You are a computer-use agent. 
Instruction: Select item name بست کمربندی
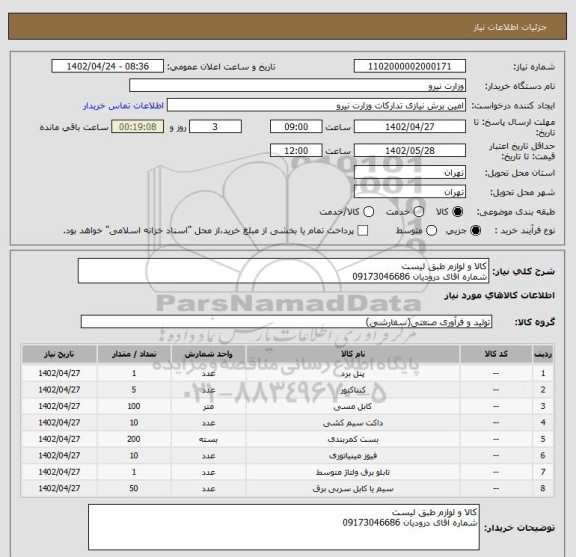pyautogui.click(x=353, y=439)
